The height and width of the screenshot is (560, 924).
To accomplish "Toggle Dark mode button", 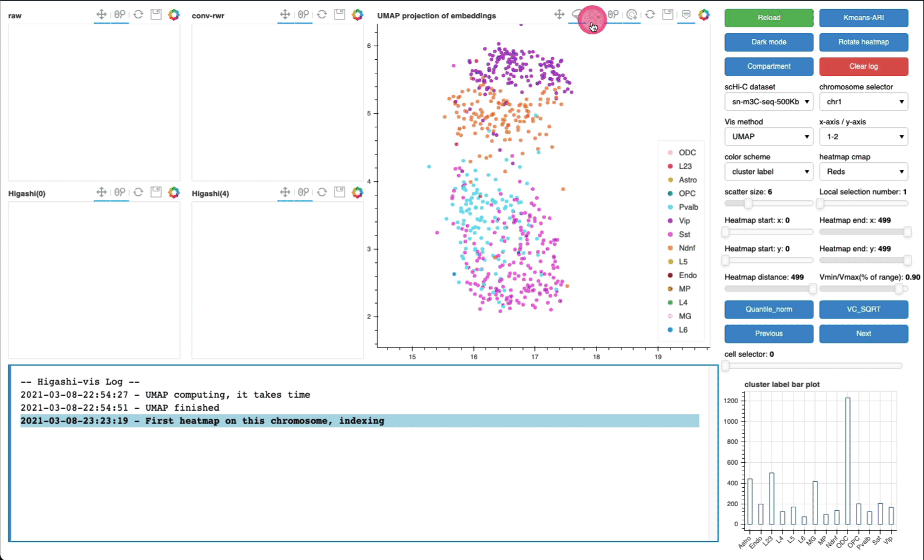I will (768, 42).
